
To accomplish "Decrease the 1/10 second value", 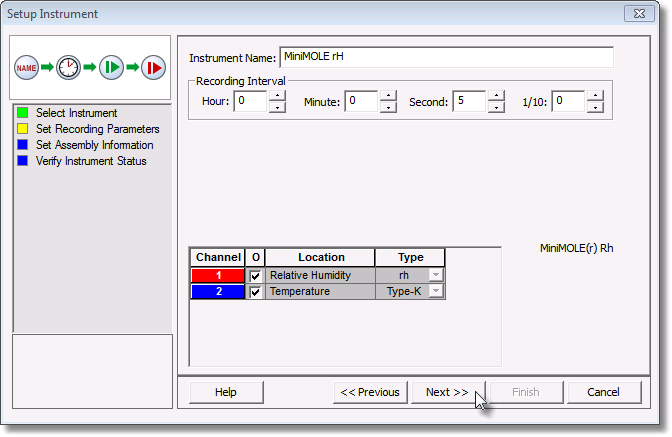I will pos(596,107).
